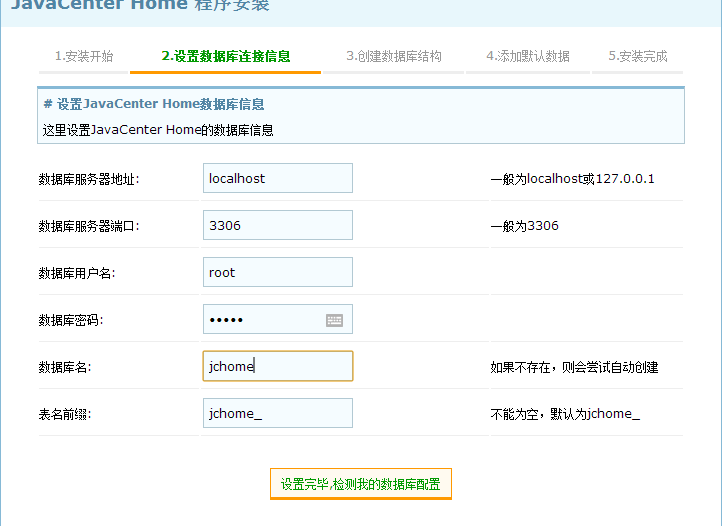Image resolution: width=722 pixels, height=526 pixels.
Task: Click hint text 一般为localhost或127.0.0.1
Action: [572, 179]
